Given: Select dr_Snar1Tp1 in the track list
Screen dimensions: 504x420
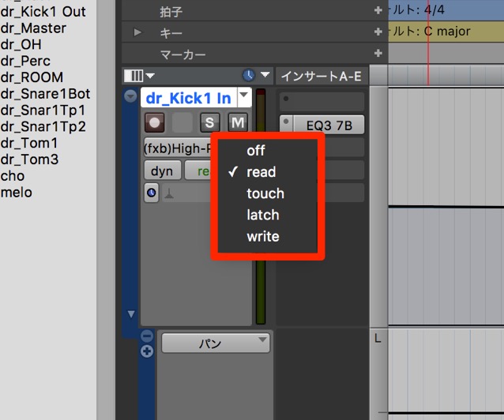Looking at the screenshot, I should (43, 111).
